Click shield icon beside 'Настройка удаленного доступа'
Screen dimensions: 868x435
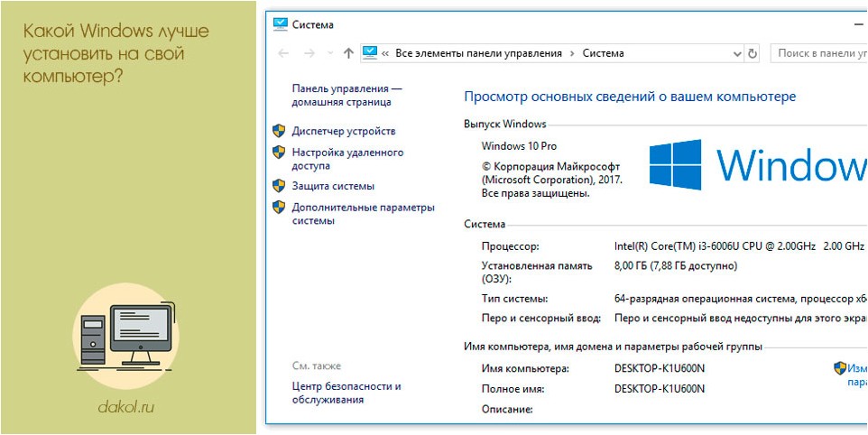pyautogui.click(x=279, y=153)
